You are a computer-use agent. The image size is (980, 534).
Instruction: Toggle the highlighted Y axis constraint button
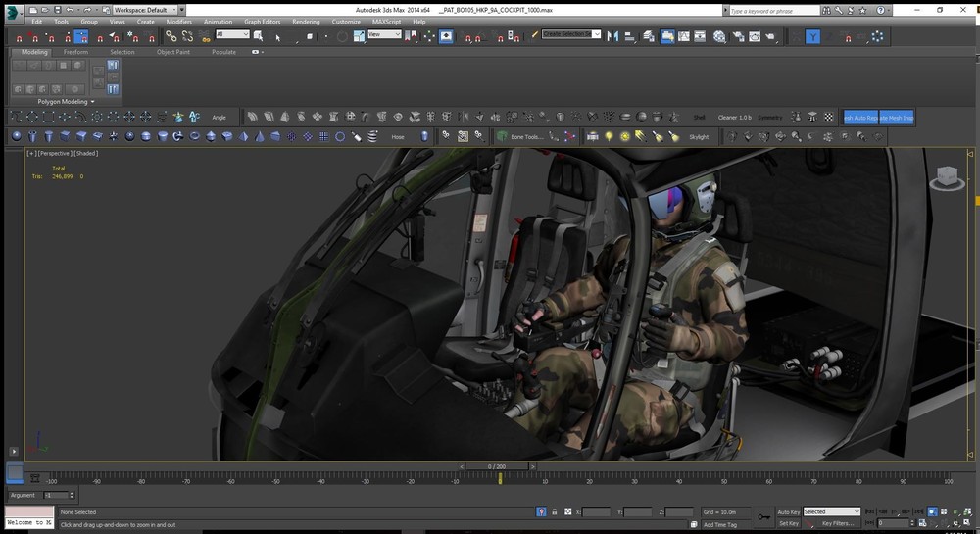click(x=812, y=36)
